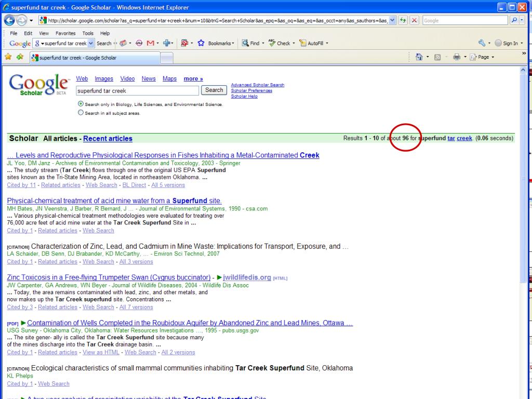Open Advanced Scholar Search link
This screenshot has height=399, width=532.
pos(258,85)
